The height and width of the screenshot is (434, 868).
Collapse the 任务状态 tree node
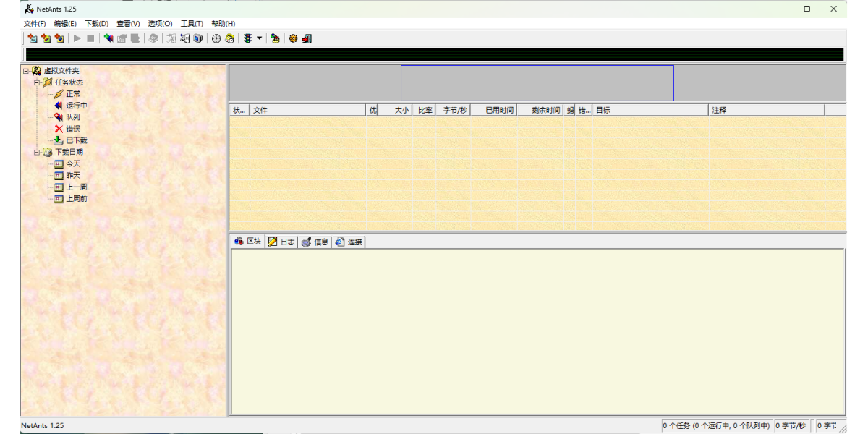pos(37,82)
